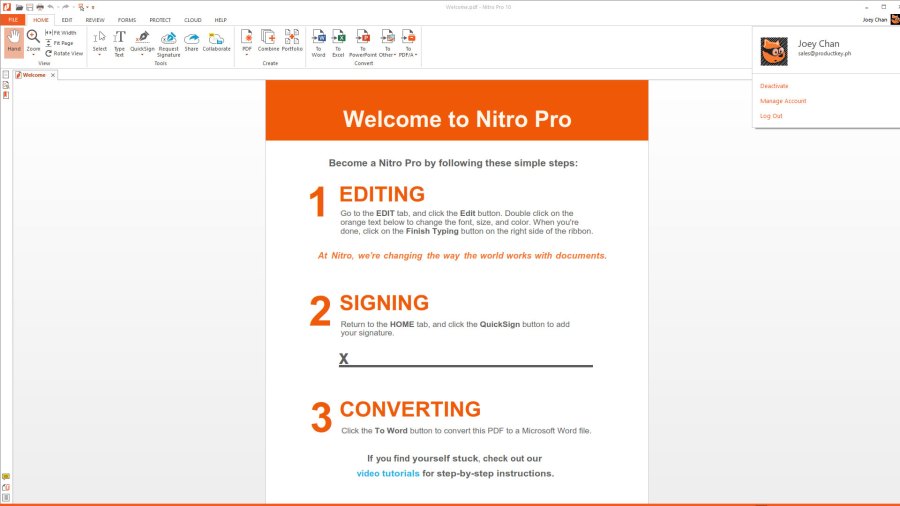Go to the PROTECT ribbon tab
Screen dimensions: 900x506
(x=160, y=20)
